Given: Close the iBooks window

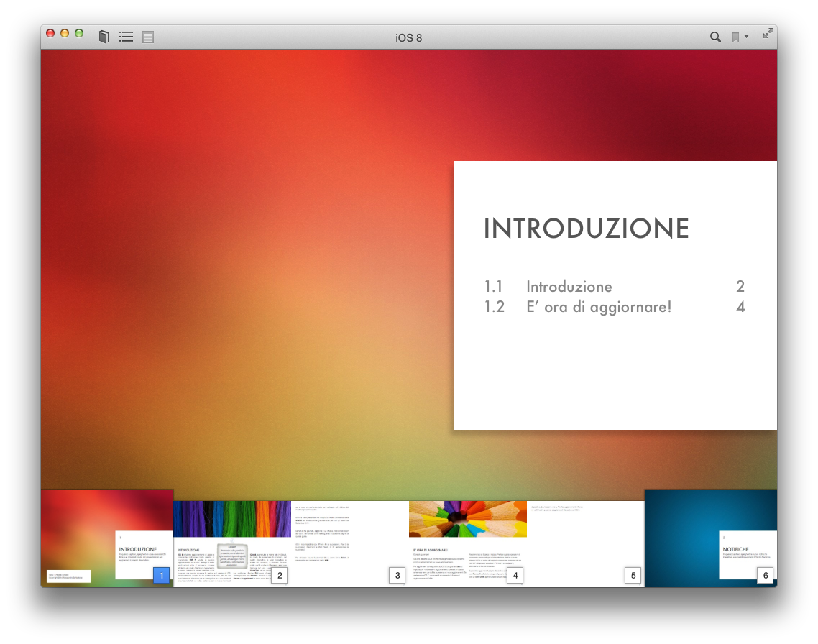Looking at the screenshot, I should point(50,33).
